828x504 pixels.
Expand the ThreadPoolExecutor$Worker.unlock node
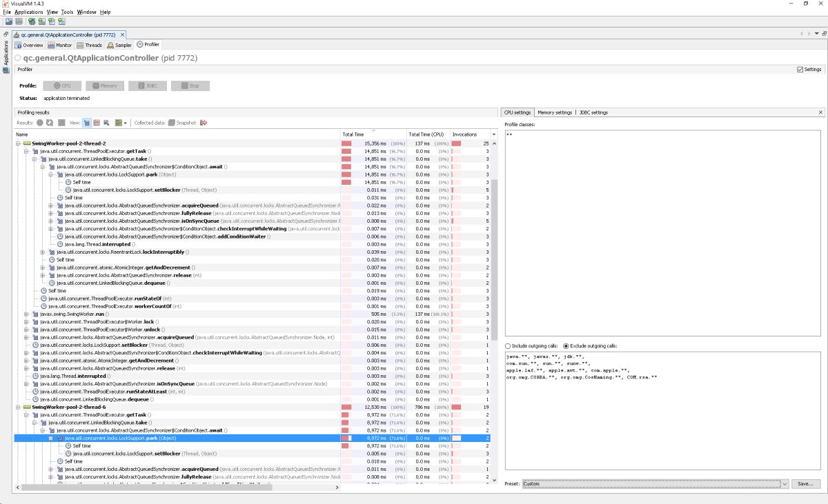point(26,330)
